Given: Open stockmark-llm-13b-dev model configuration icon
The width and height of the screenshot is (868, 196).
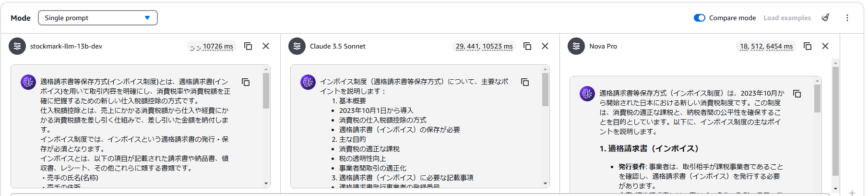Looking at the screenshot, I should click(x=17, y=46).
